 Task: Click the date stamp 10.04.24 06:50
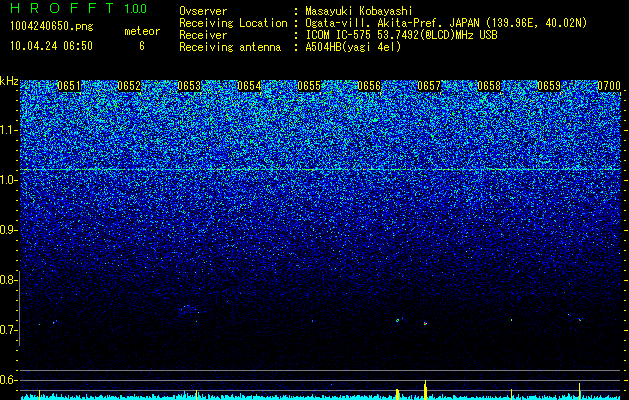pos(51,46)
